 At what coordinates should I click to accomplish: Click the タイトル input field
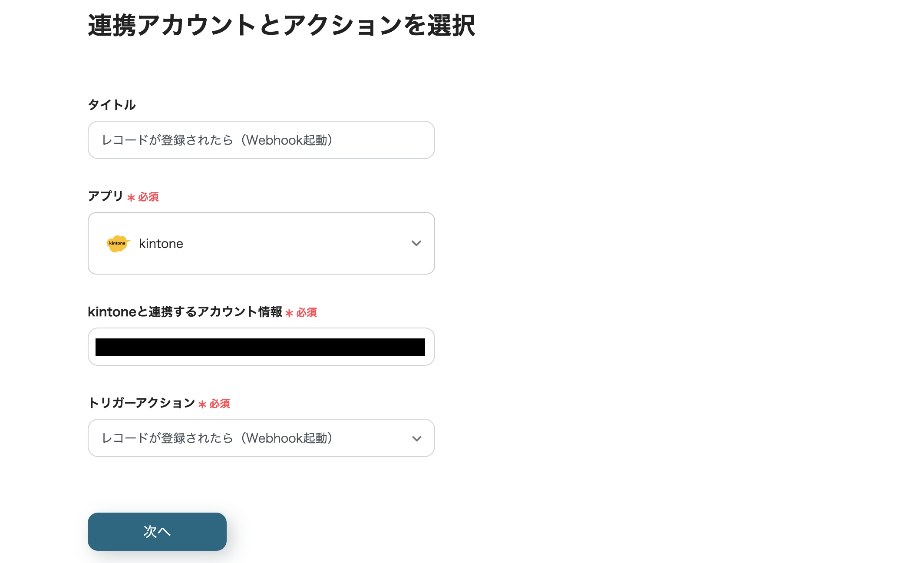click(261, 140)
